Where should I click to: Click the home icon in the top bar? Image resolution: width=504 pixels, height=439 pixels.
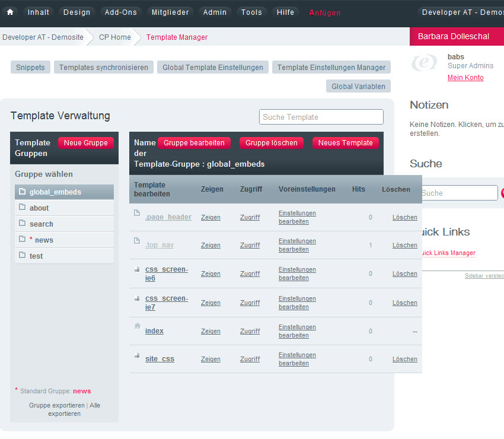click(x=9, y=11)
